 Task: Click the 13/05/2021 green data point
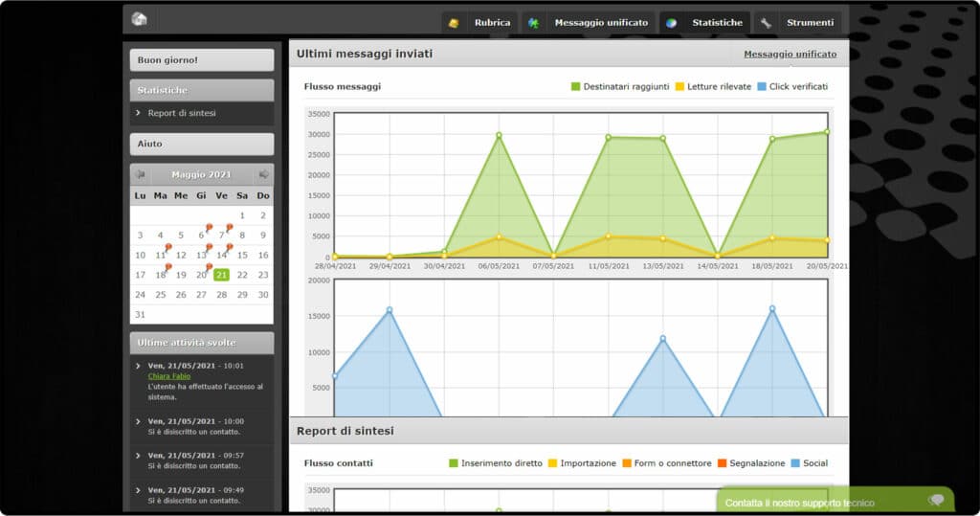pos(662,139)
